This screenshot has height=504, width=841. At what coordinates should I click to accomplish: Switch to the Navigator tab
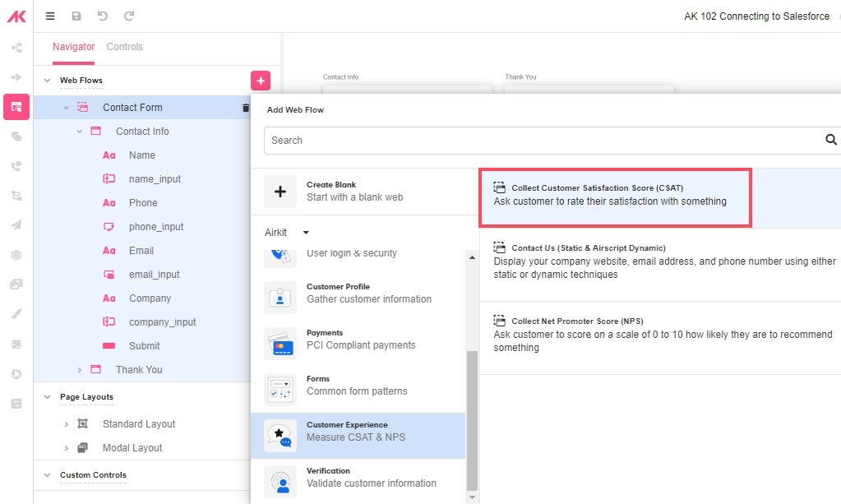pos(73,47)
